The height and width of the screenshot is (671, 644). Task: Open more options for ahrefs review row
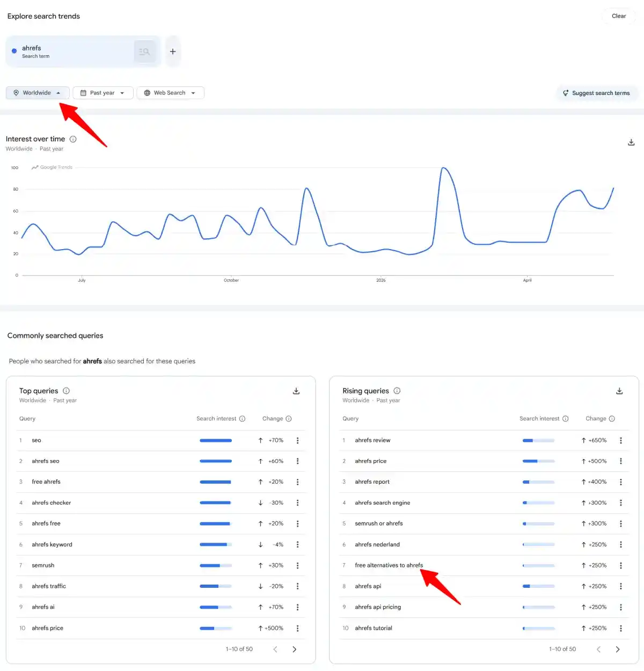point(621,440)
